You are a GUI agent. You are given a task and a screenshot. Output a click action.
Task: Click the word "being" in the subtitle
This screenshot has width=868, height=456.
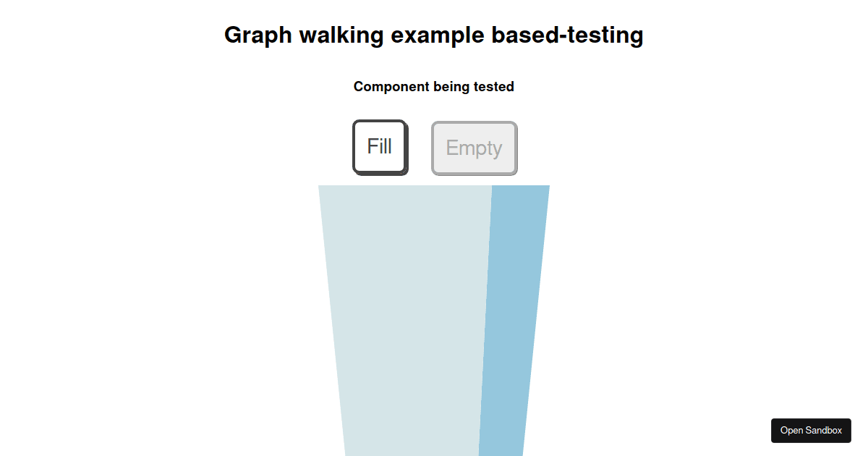pos(451,87)
